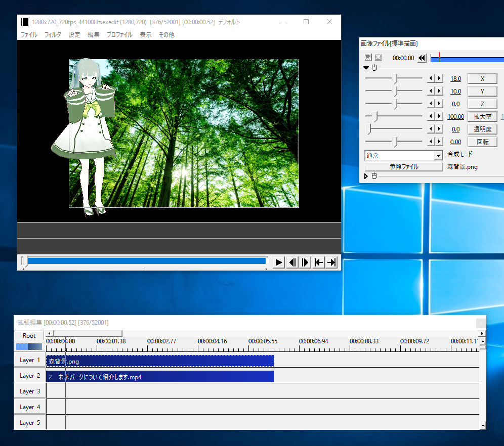The image size is (504, 446).
Task: Click the 00:00:05.55 timeline ruler mark
Action: (263, 341)
